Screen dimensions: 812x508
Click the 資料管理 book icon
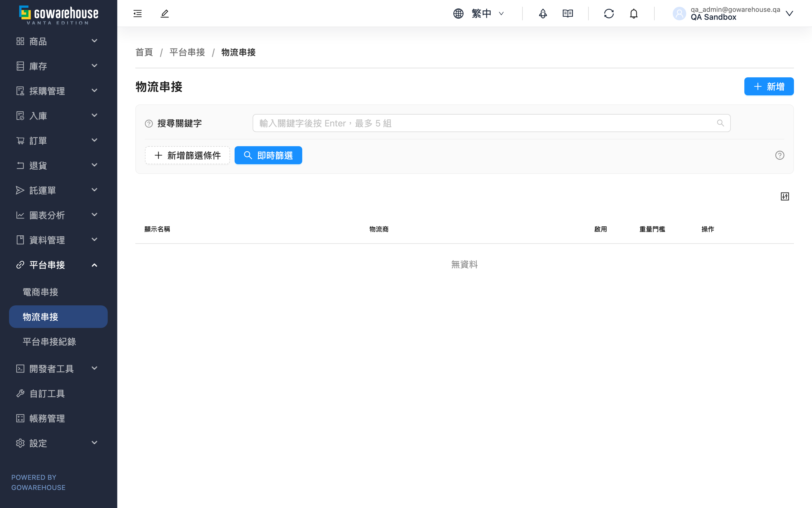coord(20,240)
